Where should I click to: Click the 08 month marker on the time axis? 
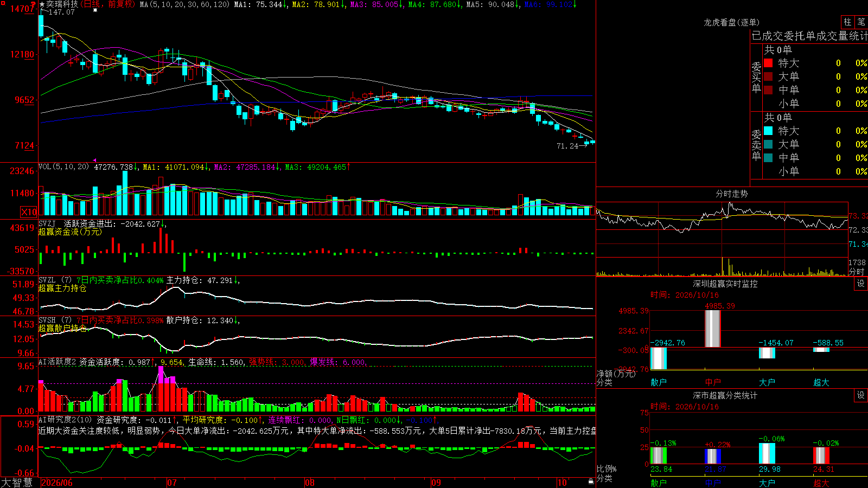[x=310, y=483]
